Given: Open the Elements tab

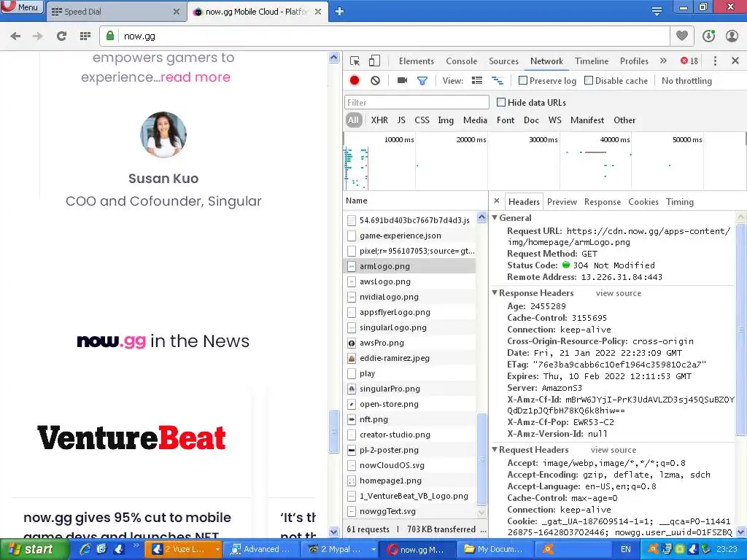Looking at the screenshot, I should pyautogui.click(x=417, y=61).
